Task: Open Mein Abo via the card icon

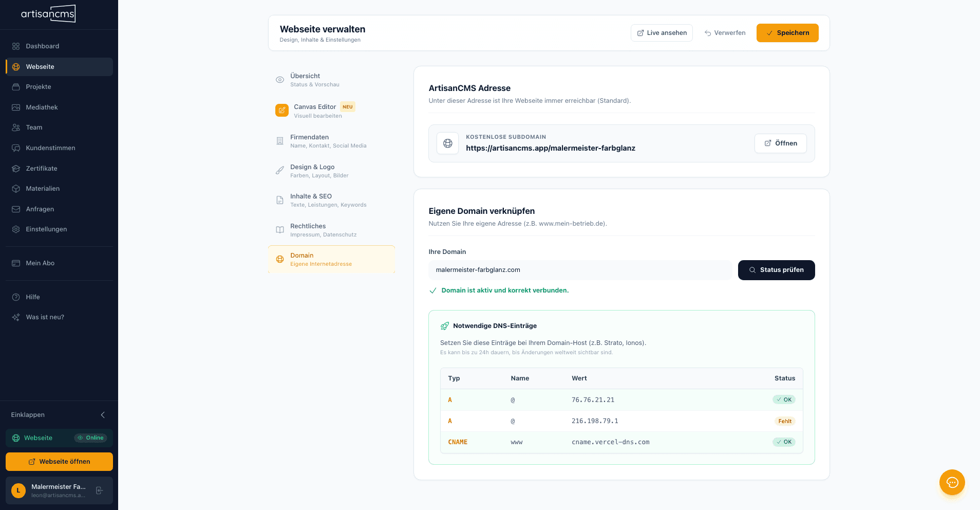Action: (16, 263)
